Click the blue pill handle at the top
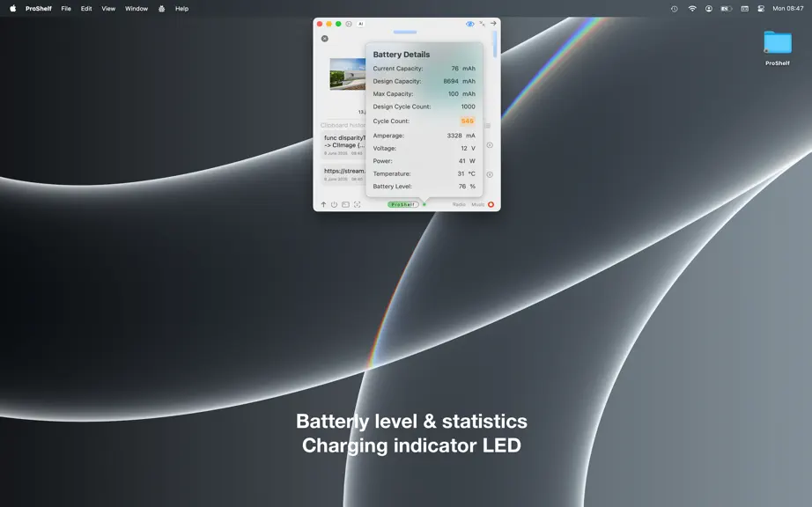This screenshot has height=507, width=812. coord(405,32)
